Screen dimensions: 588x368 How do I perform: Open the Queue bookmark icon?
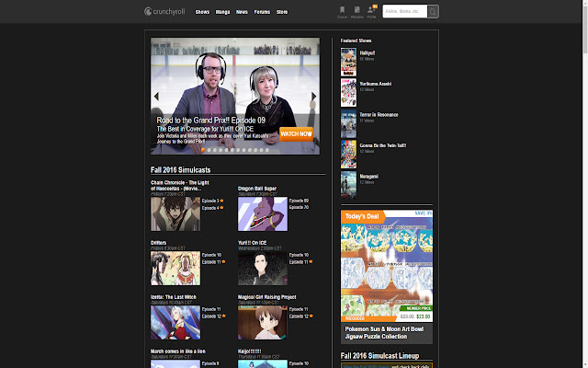[x=343, y=11]
